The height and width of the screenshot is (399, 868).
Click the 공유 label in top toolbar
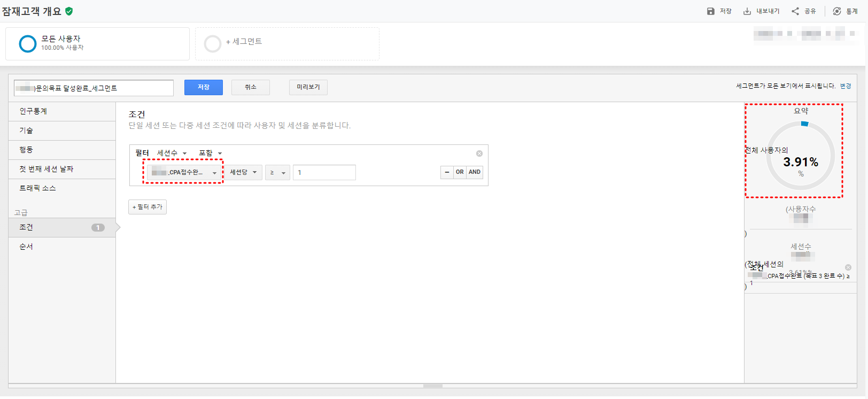pos(810,11)
